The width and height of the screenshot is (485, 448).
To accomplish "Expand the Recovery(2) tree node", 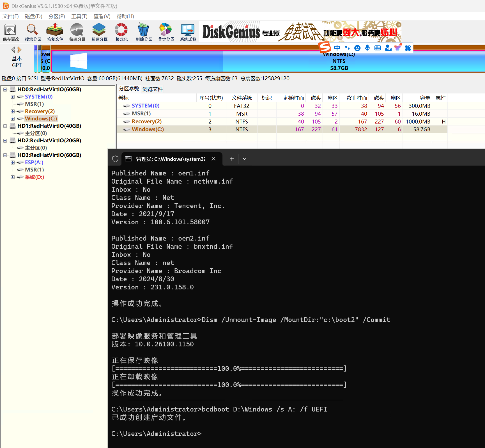I will point(12,111).
